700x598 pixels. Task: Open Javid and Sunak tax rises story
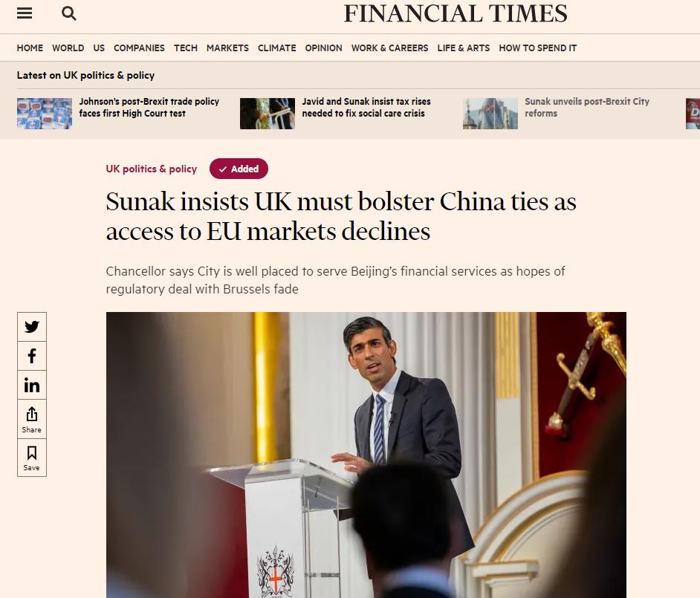366,107
